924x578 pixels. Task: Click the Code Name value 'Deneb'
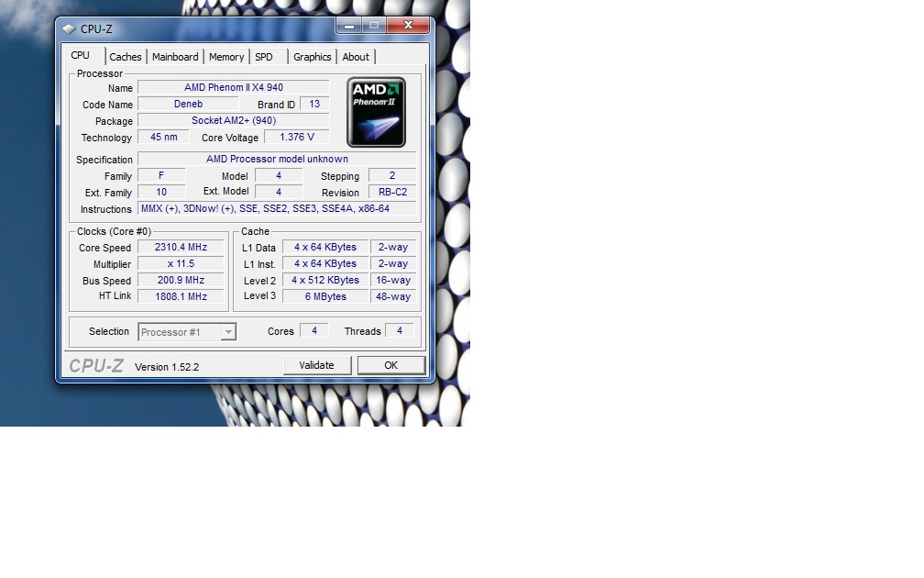[188, 104]
